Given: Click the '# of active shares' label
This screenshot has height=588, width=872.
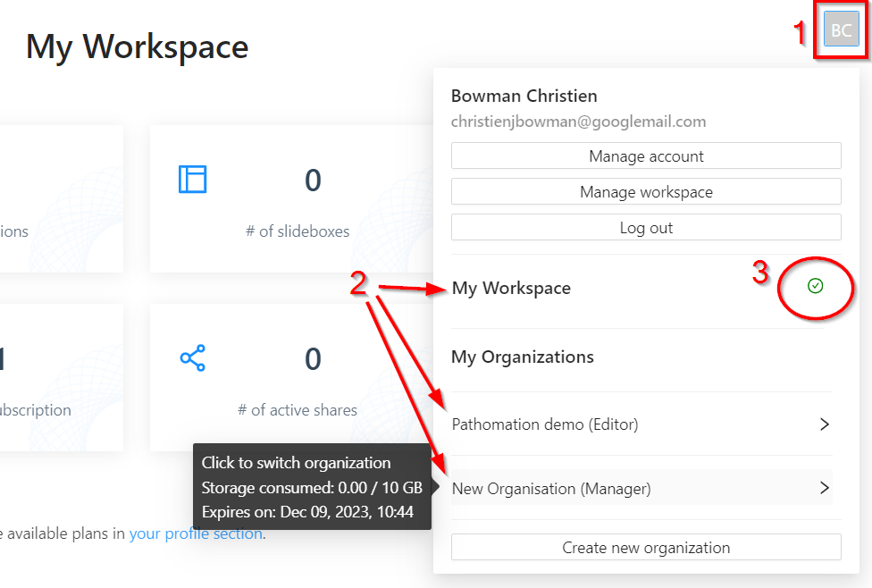Looking at the screenshot, I should (x=298, y=410).
